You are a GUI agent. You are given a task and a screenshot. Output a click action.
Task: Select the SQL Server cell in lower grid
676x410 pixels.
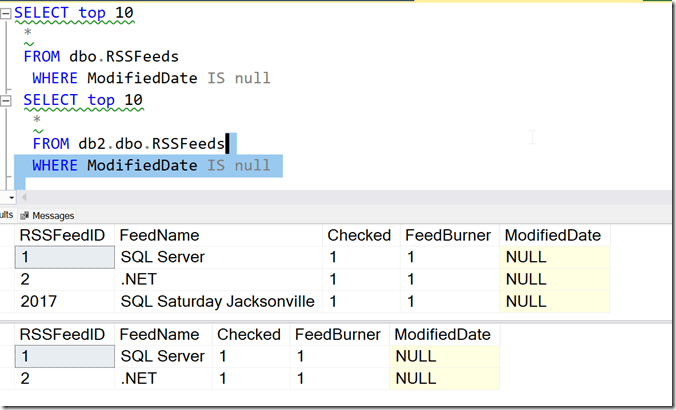tap(163, 357)
